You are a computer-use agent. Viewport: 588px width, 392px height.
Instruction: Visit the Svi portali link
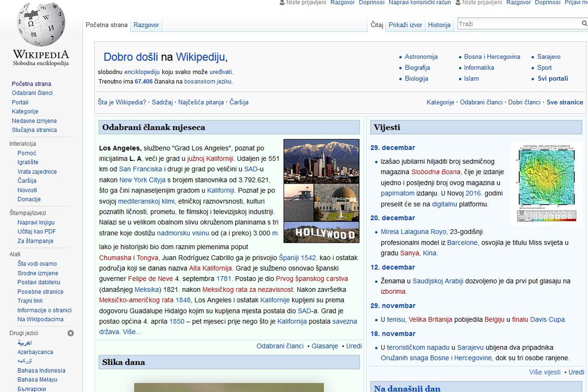553,78
